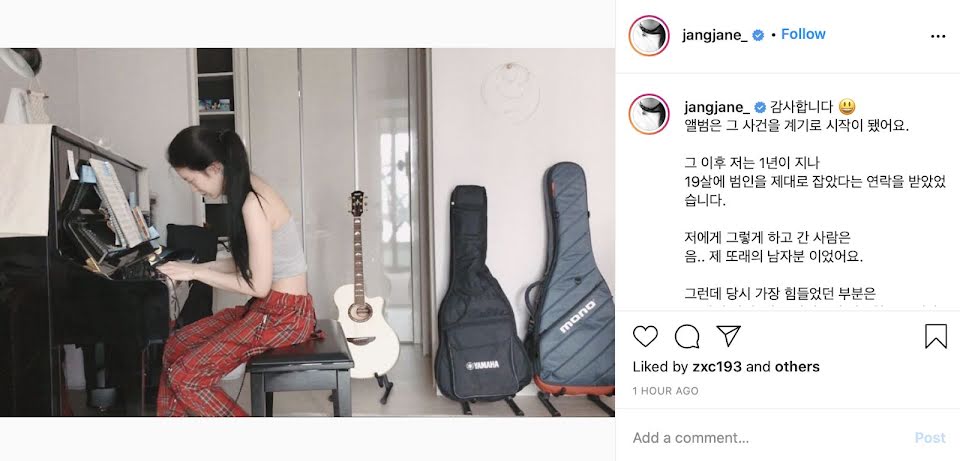This screenshot has width=960, height=461.
Task: Open jangjane_ profile picture in header
Action: coord(649,36)
